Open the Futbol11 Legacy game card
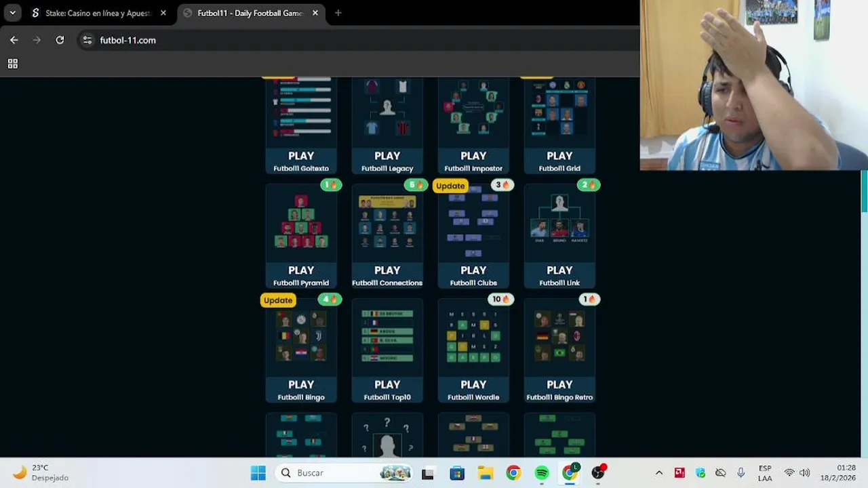 point(387,126)
